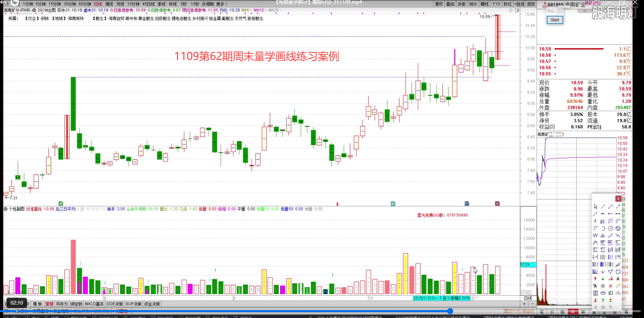The width and height of the screenshot is (644, 318).
Task: Select the trend line drawing tool
Action: [x=602, y=207]
